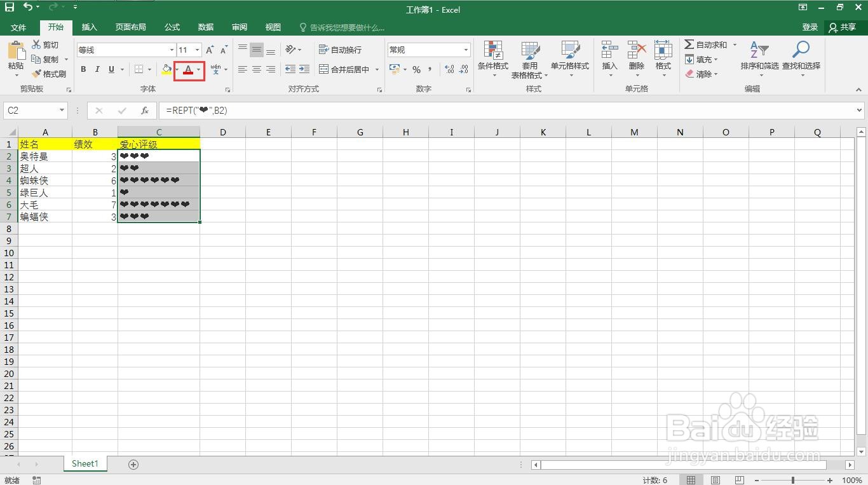This screenshot has height=485, width=868.
Task: Click the Paste clipboard icon
Action: [x=16, y=50]
